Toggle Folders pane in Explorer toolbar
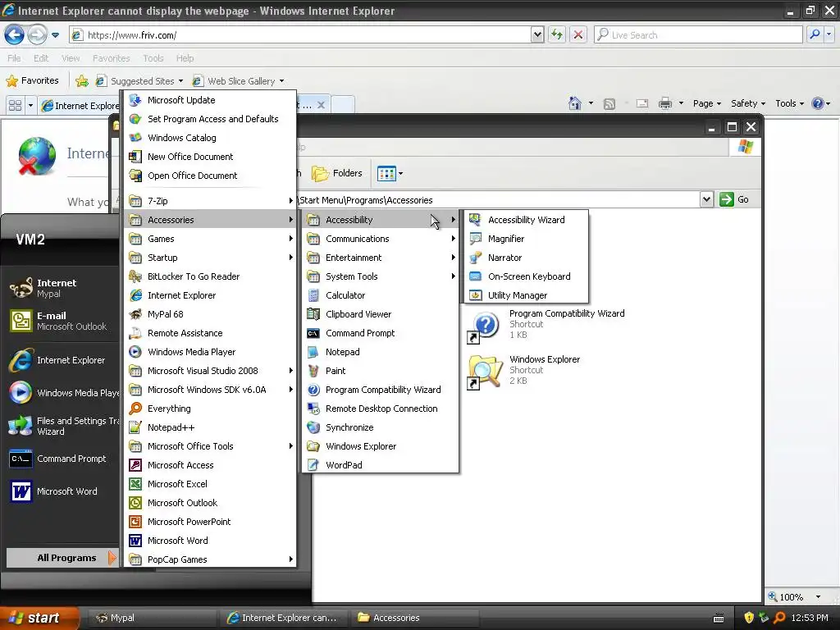840x630 pixels. click(337, 173)
